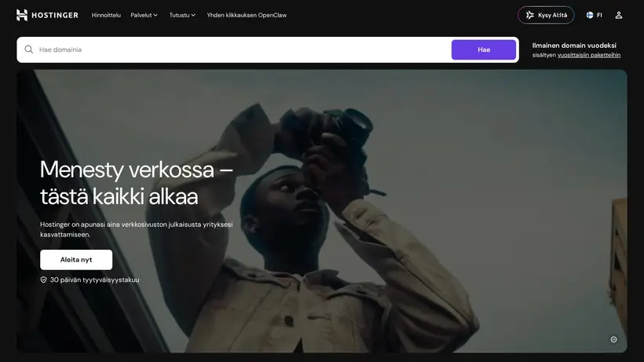Image resolution: width=644 pixels, height=362 pixels.
Task: Click the purple Hae button
Action: pos(484,49)
